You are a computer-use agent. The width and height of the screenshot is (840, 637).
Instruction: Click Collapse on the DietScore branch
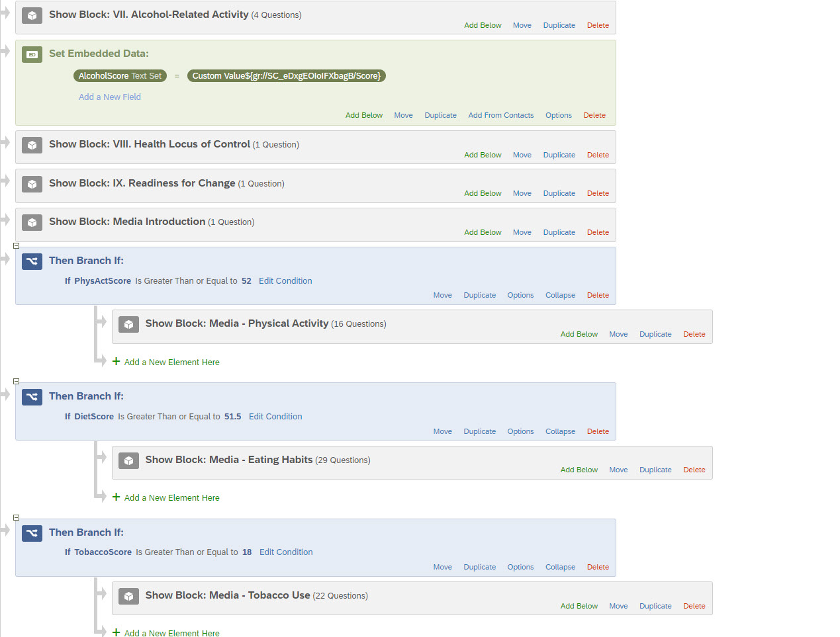560,432
